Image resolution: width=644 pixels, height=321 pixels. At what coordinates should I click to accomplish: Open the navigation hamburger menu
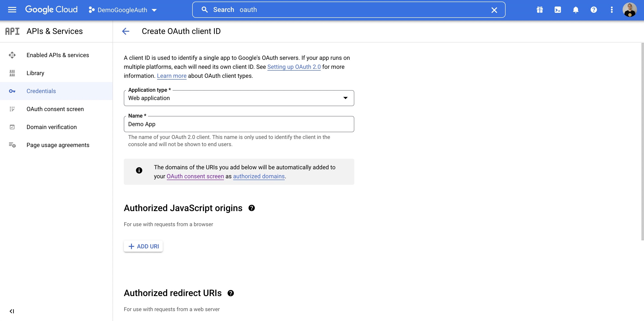point(12,10)
